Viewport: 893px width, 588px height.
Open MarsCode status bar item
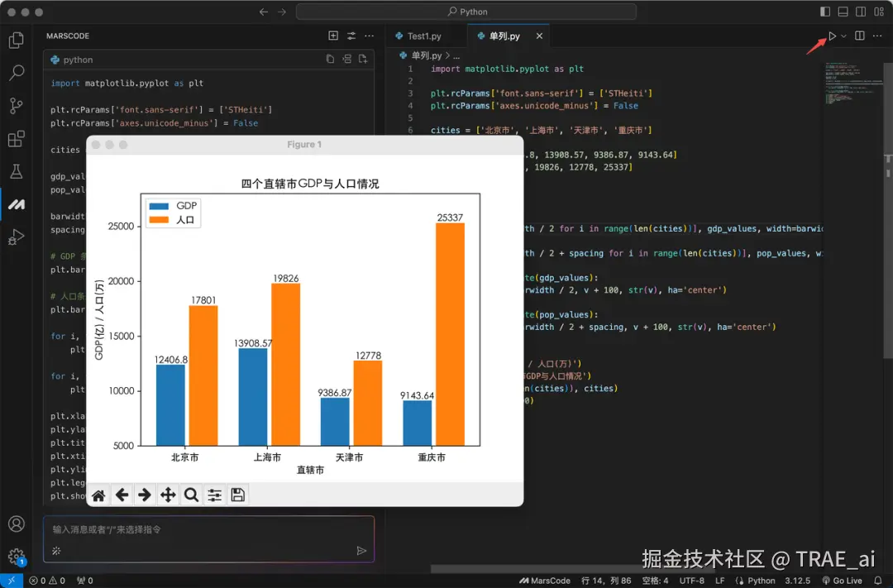coord(544,581)
